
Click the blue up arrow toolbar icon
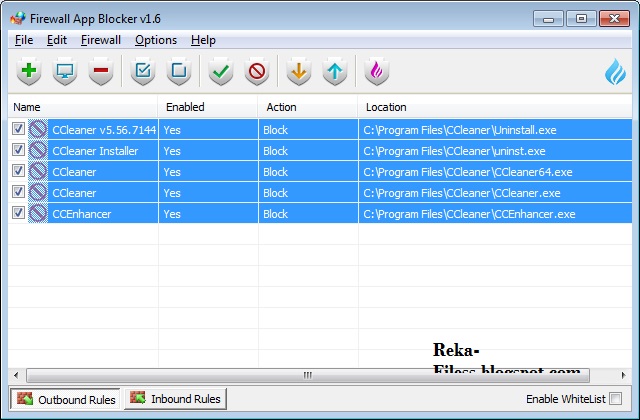tap(335, 71)
